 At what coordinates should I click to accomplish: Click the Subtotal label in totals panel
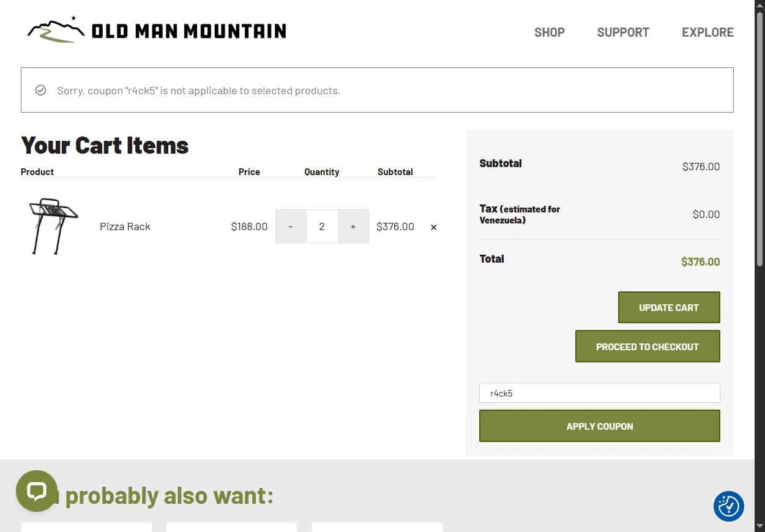coord(501,163)
